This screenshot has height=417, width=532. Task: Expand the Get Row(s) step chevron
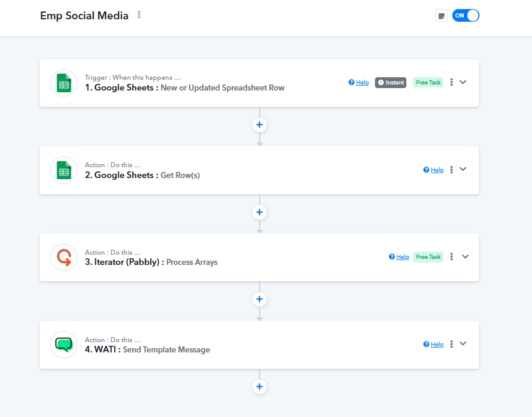(463, 170)
